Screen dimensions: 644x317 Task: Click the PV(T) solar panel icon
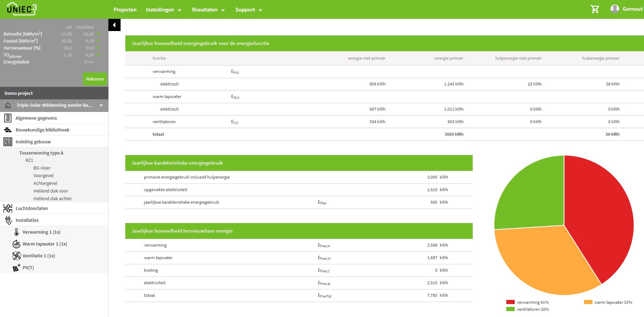(16, 268)
